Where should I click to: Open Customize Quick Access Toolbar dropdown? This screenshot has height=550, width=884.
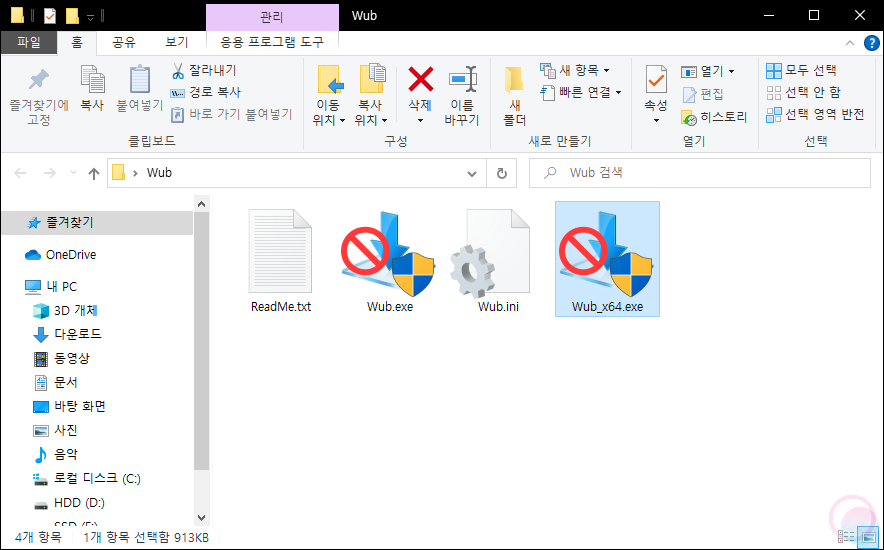(x=90, y=17)
